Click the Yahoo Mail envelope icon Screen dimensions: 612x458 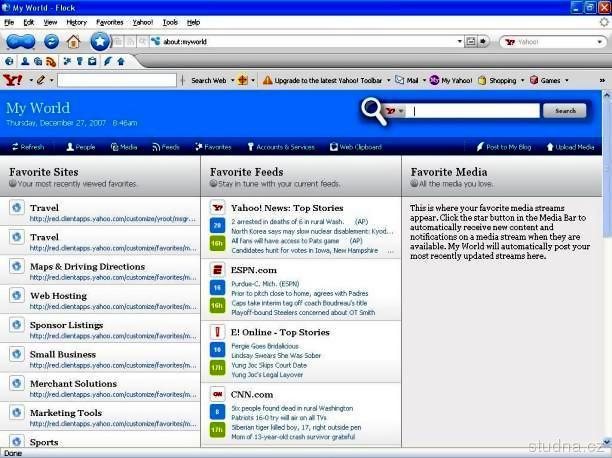[399, 80]
